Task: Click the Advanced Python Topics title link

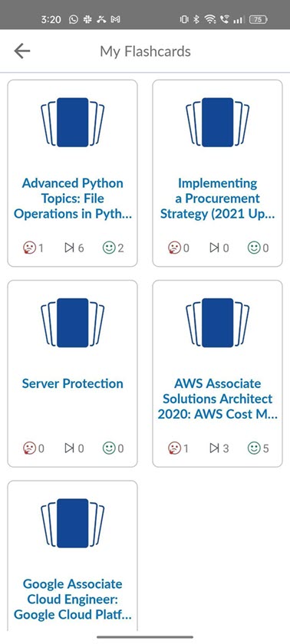Action: point(73,199)
